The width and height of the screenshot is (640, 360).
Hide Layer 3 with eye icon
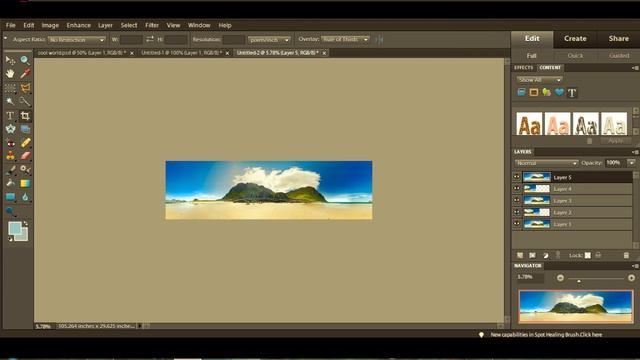[517, 200]
